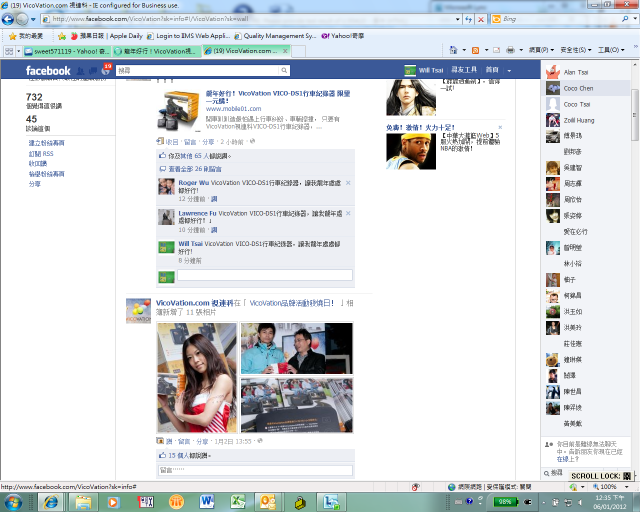
Task: Open the Safety (S) menu
Action: 576,50
